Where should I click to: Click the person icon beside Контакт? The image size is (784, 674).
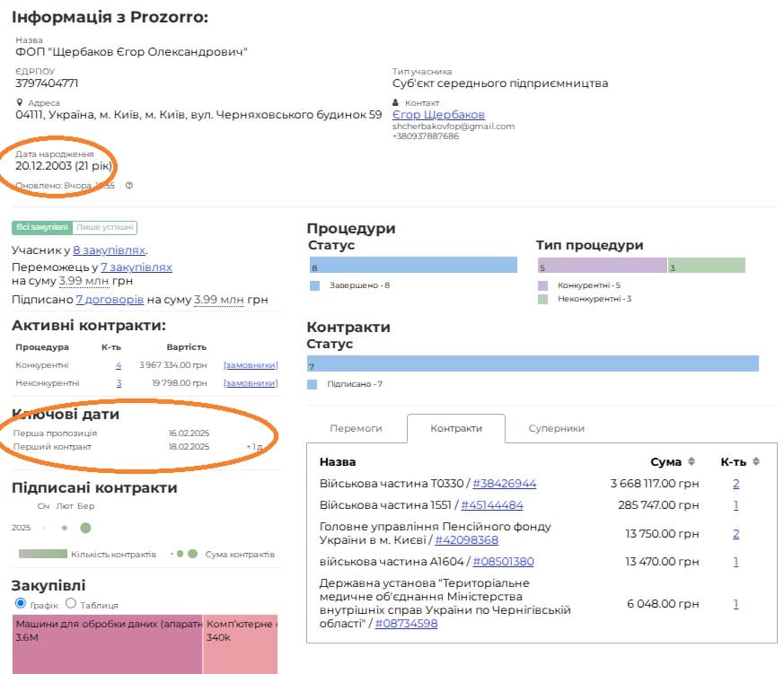[x=397, y=103]
